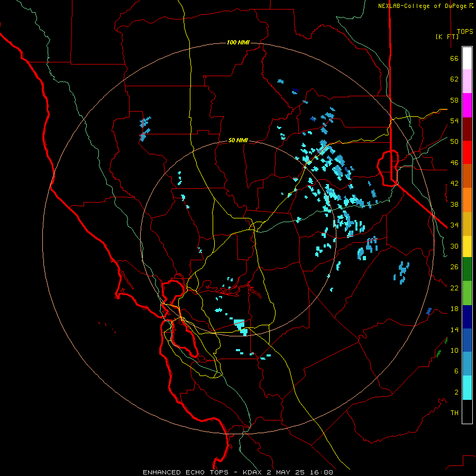The image size is (476, 476).
Task: Click the white 66 kft legend swatch
Action: pyautogui.click(x=467, y=58)
